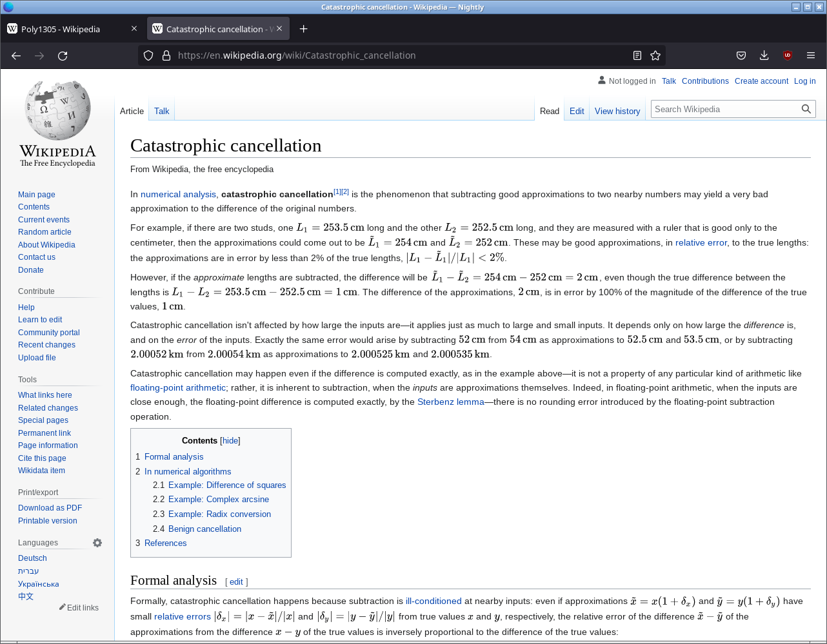Jump to Benign cancellation entry
827x644 pixels.
204,529
